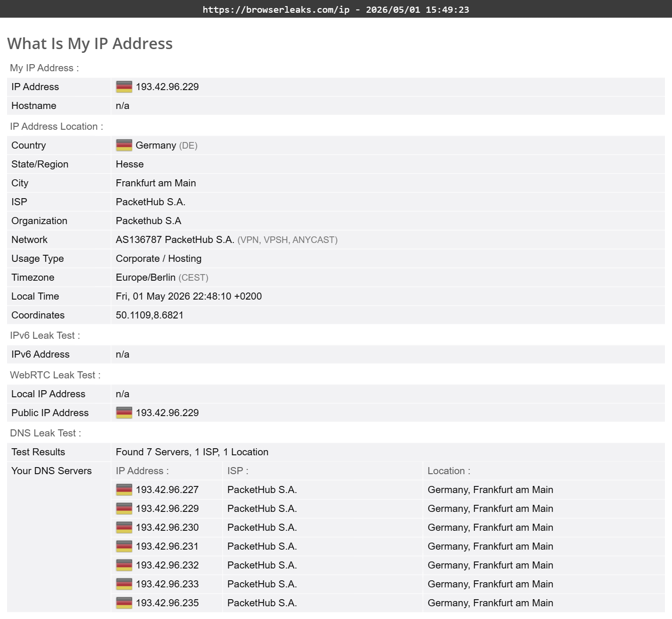Click the 'Usage Type' row label
The width and height of the screenshot is (672, 619).
(x=38, y=259)
